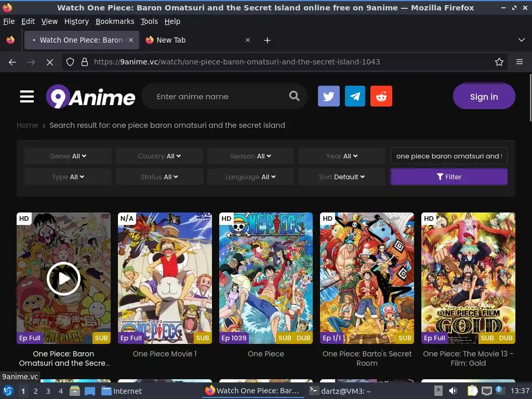Open the taskbar file manager icon

(75, 391)
